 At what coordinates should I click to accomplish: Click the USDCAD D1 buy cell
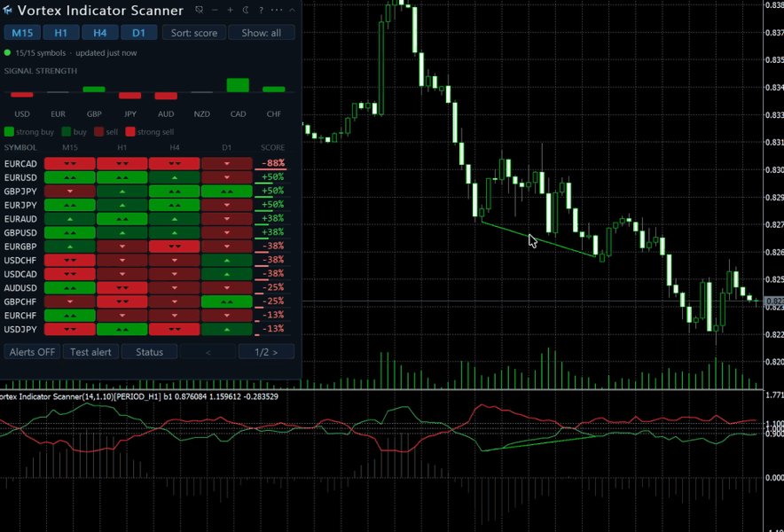point(226,274)
